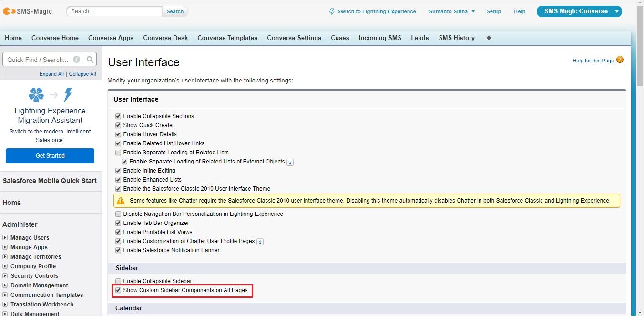Expand the Translation Workbench tree node
Viewport: 644px width, 316px height.
point(5,304)
